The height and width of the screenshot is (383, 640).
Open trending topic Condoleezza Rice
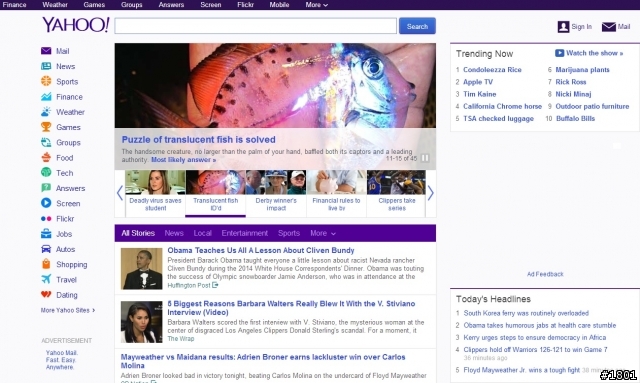coord(492,70)
